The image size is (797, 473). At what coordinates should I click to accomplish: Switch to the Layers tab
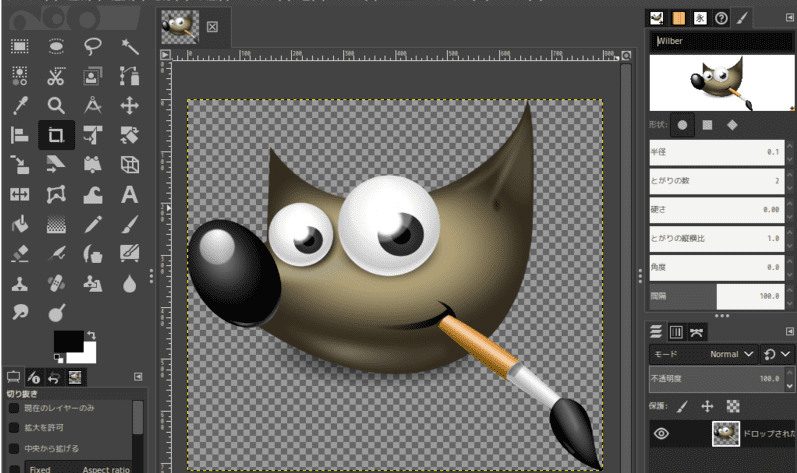(x=656, y=332)
